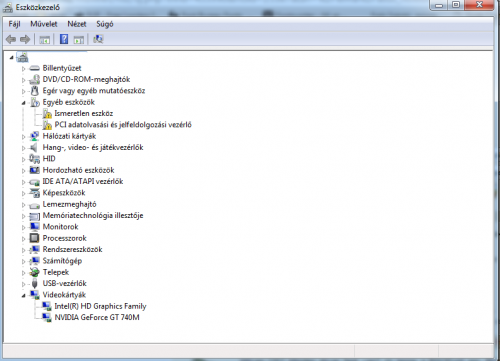Select the Videokártyák label
500x361 pixels.
64,295
